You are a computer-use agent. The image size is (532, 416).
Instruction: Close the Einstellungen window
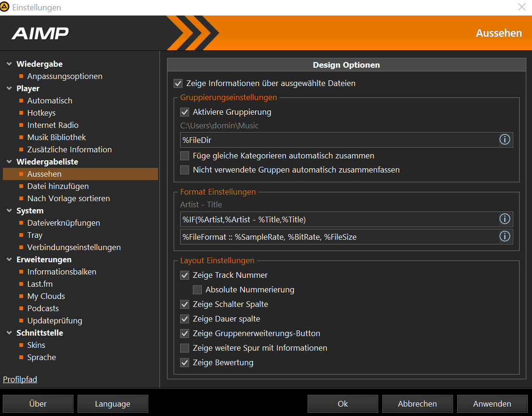522,7
